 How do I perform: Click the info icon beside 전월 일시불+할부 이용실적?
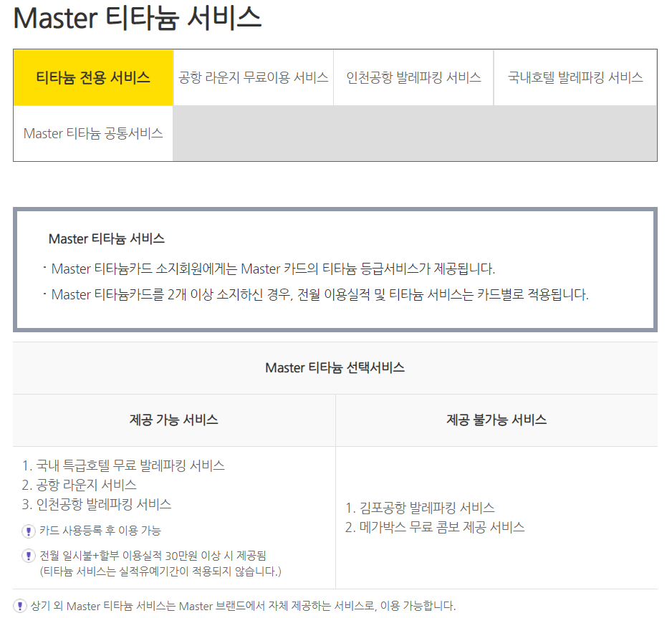point(28,556)
